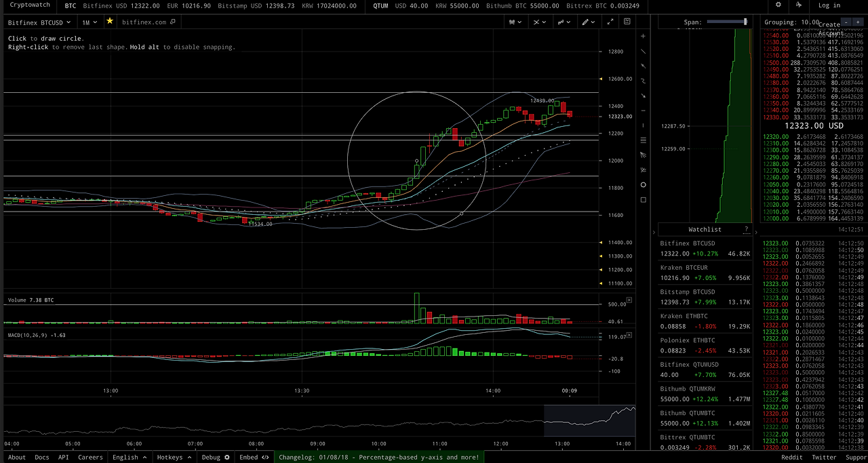The width and height of the screenshot is (868, 463).
Task: Open Embed code option
Action: [254, 457]
